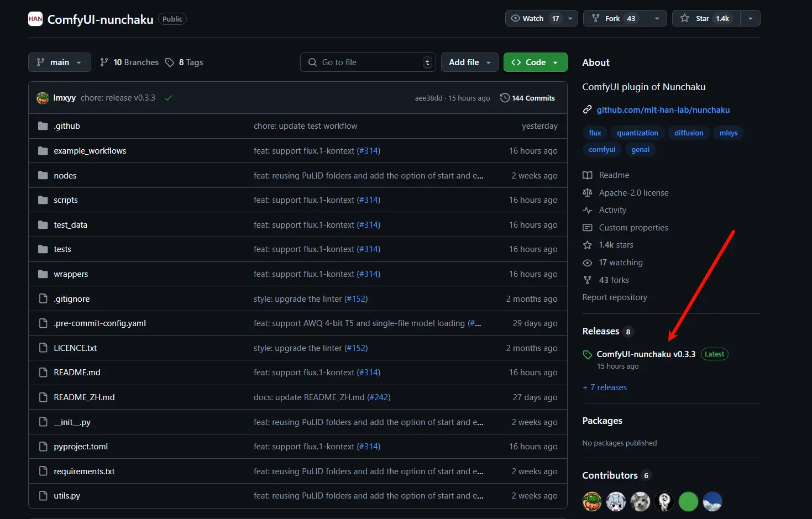The image size is (812, 519).
Task: Click the nodes folder icon
Action: tap(43, 175)
